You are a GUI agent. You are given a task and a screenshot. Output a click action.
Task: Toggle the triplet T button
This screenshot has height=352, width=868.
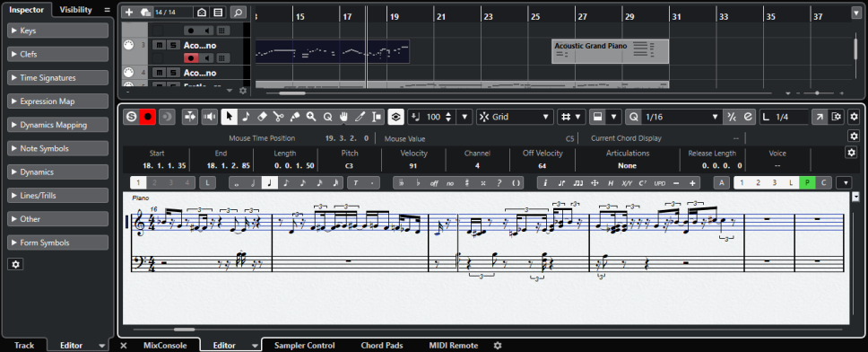355,183
